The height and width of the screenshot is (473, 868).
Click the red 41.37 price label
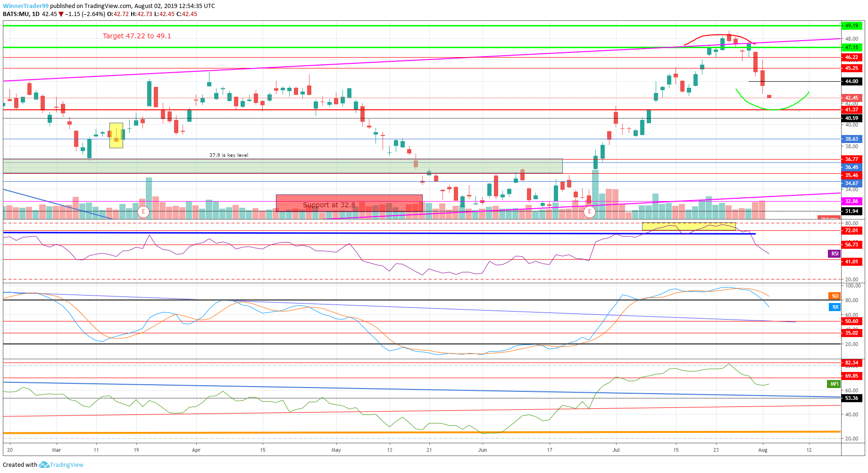851,110
